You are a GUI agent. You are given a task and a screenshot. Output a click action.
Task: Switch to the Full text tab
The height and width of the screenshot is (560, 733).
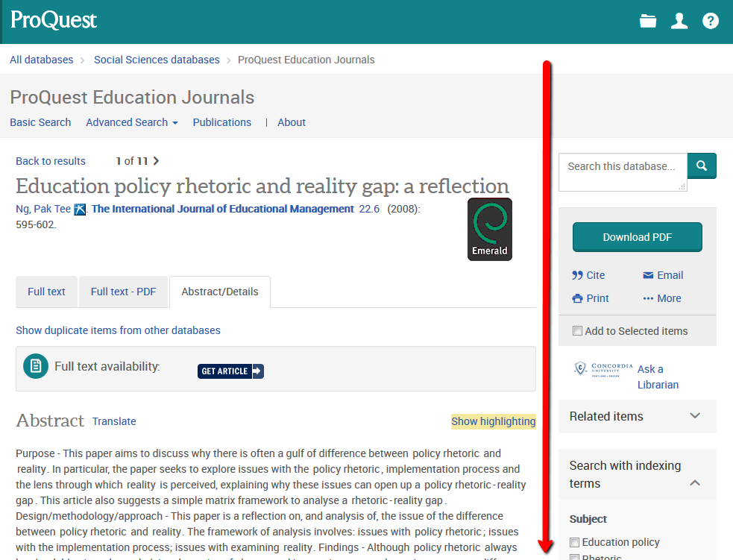tap(46, 292)
